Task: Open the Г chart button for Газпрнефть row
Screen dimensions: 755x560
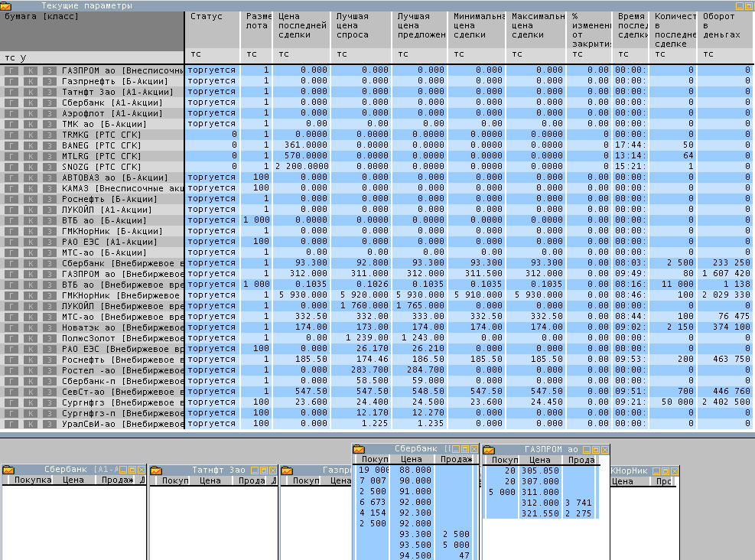Action: pos(11,81)
